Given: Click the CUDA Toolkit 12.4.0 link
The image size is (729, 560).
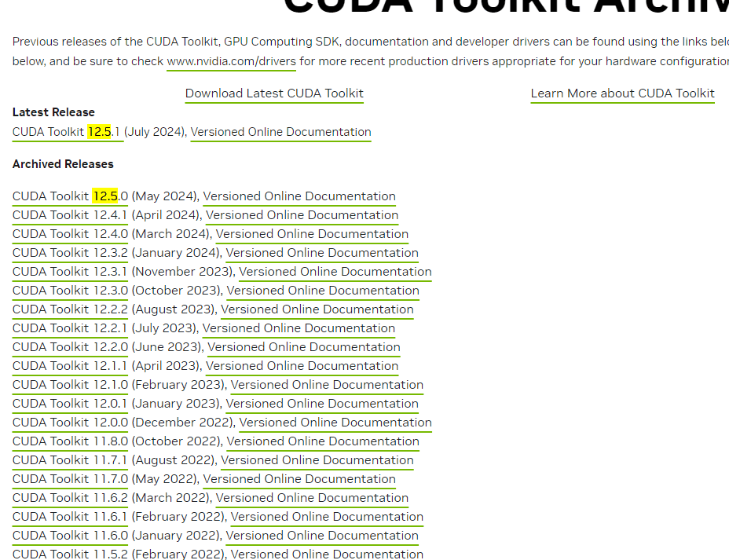Looking at the screenshot, I should coord(70,234).
